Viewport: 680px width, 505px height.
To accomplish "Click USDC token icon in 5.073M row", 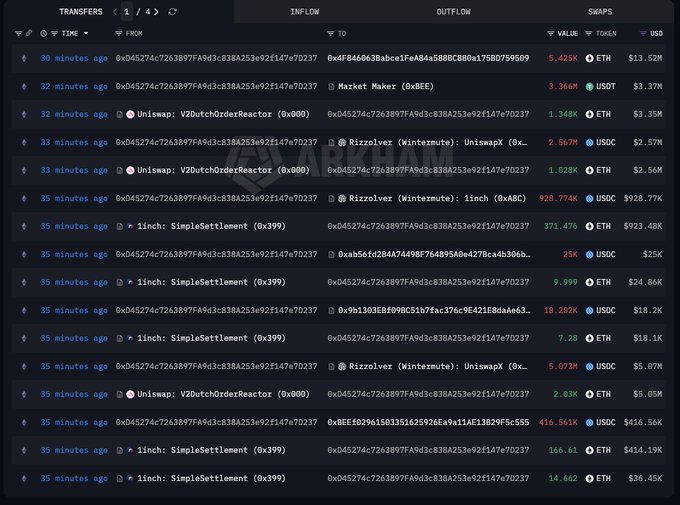I will click(589, 366).
